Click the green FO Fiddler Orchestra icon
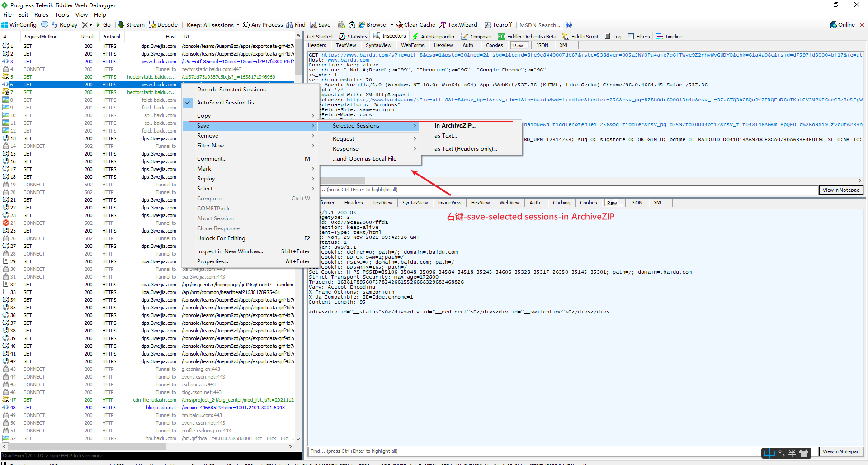Screen dimensions: 868x465 (x=501, y=36)
